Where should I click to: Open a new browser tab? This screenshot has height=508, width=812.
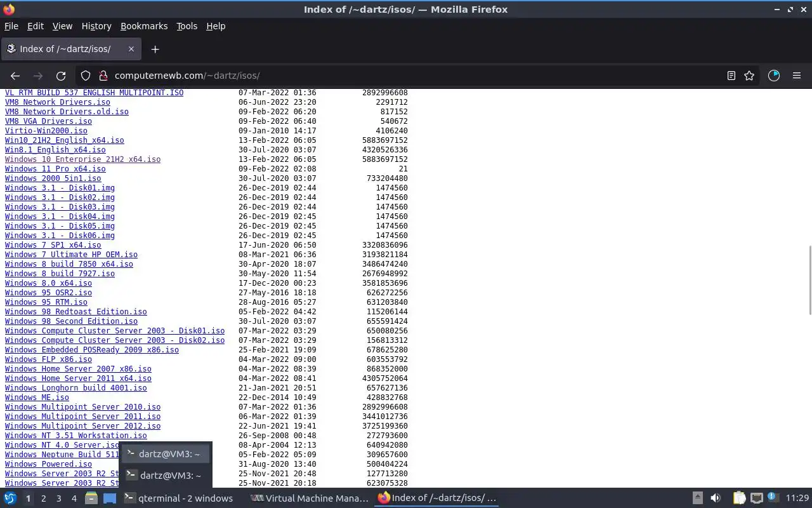(155, 49)
